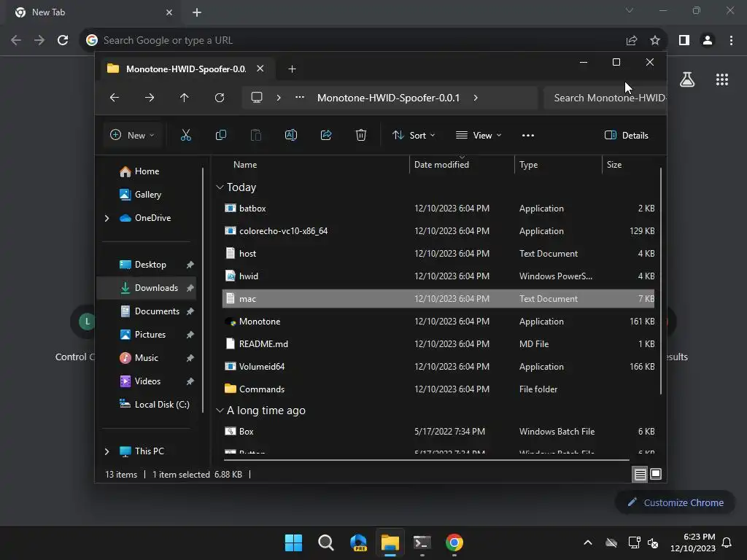Screen dimensions: 747x560
Task: Select the Volumeid64 application
Action: [x=438, y=367]
